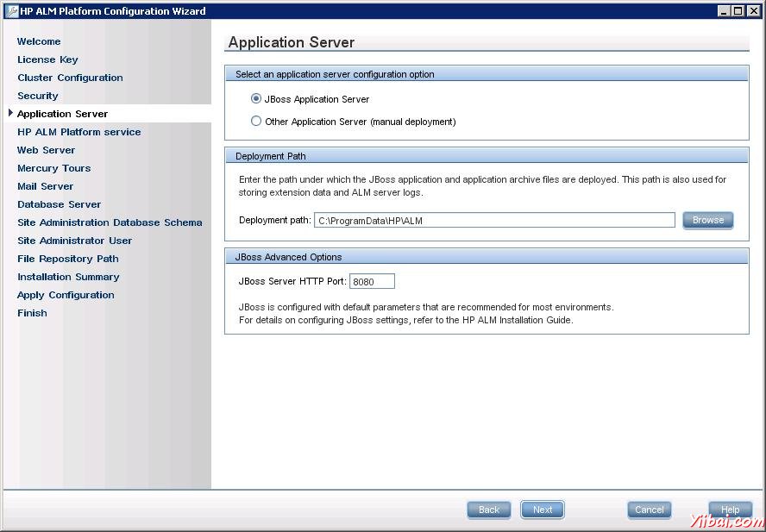
Task: Select Cluster Configuration in the sidebar
Action: pyautogui.click(x=70, y=78)
